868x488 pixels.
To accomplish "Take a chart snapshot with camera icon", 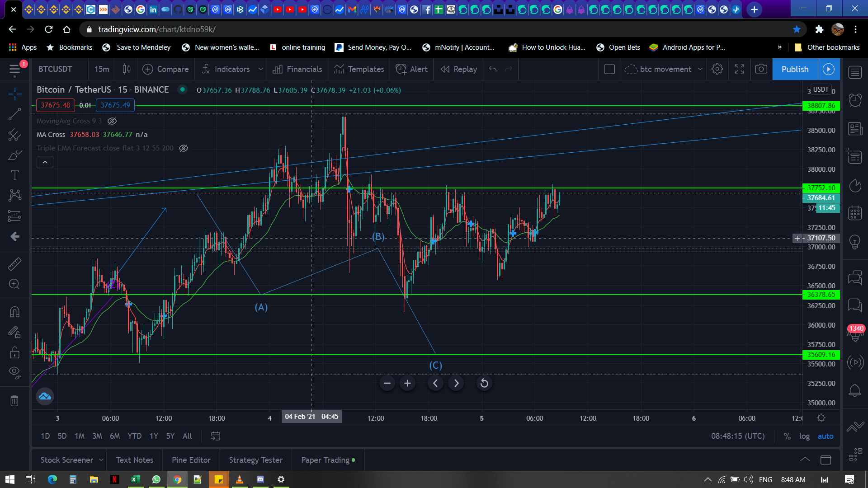I will (761, 69).
